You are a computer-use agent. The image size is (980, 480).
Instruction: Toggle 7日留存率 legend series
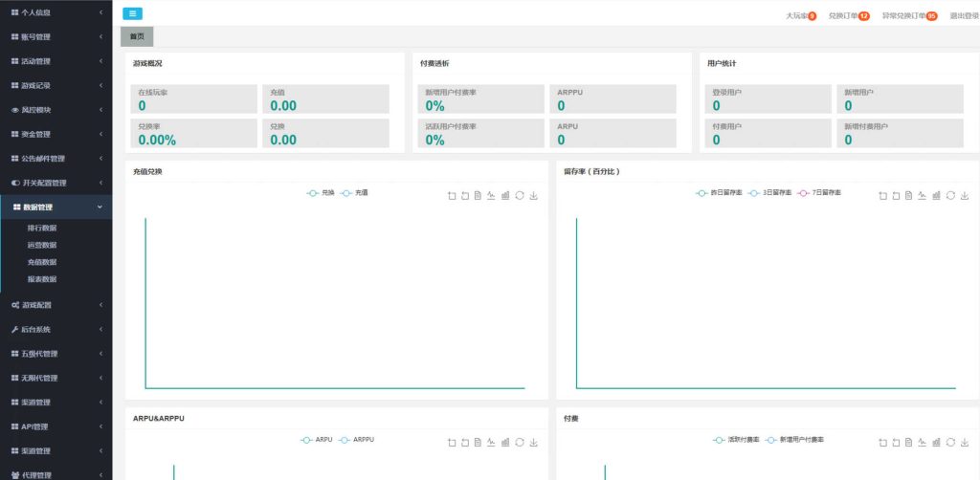point(821,192)
